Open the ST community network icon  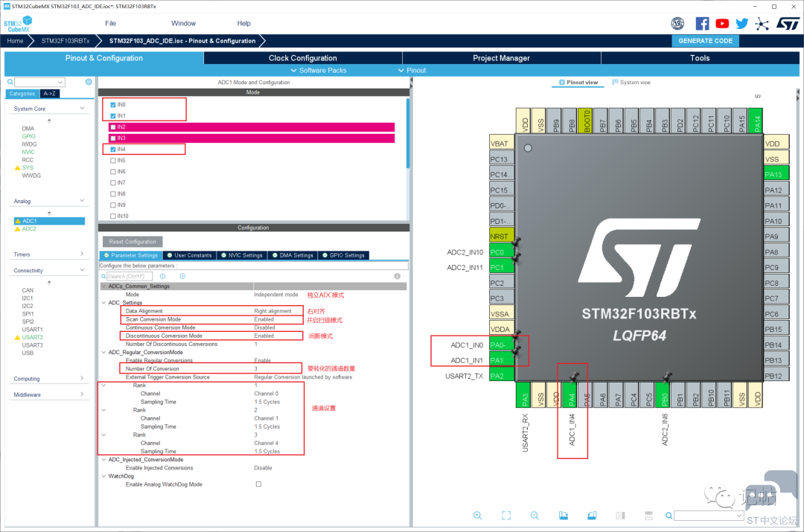(762, 24)
